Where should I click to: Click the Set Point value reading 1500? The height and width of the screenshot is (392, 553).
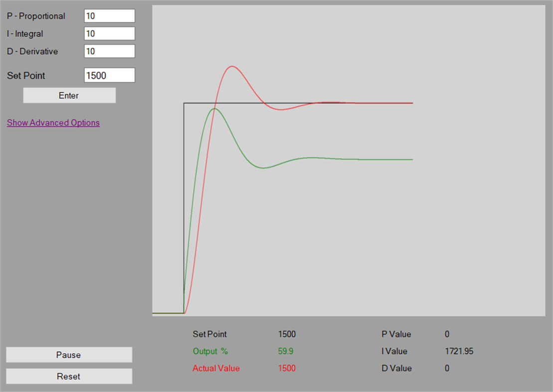click(x=287, y=334)
